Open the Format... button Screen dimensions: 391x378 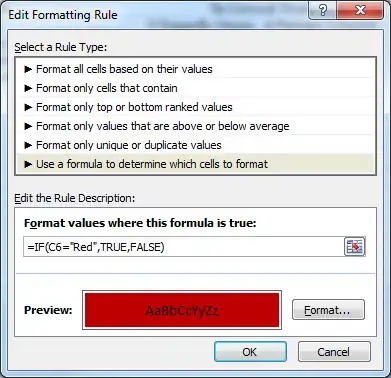(328, 310)
